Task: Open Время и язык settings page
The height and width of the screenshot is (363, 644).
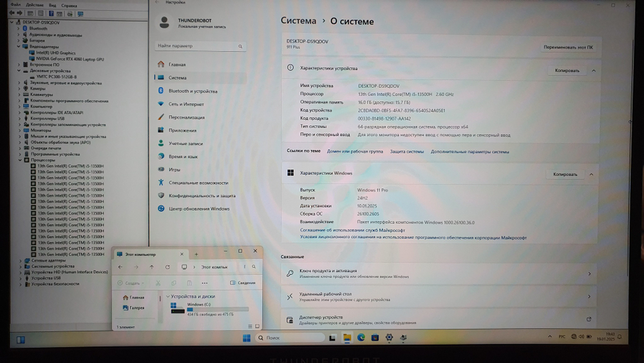Action: (183, 157)
